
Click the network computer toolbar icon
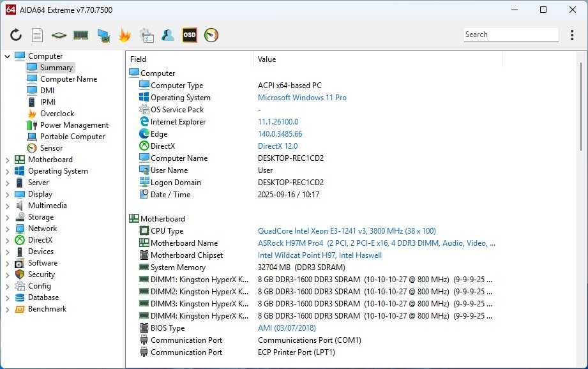[103, 35]
